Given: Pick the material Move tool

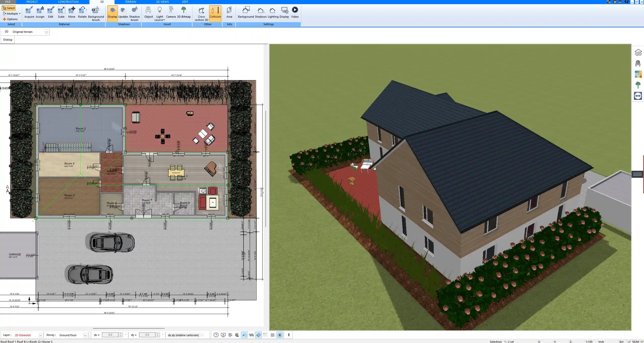Looking at the screenshot, I should 72,13.
